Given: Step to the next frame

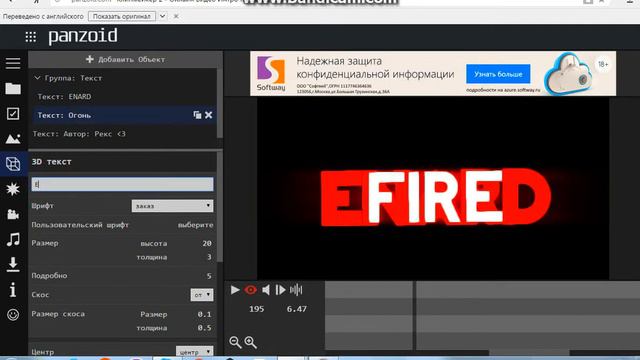Looking at the screenshot, I should (x=280, y=290).
